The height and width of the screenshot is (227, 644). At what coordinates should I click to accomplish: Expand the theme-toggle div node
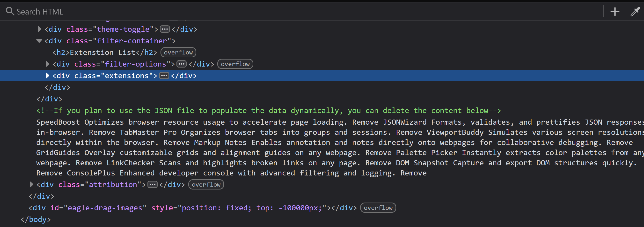(39, 29)
